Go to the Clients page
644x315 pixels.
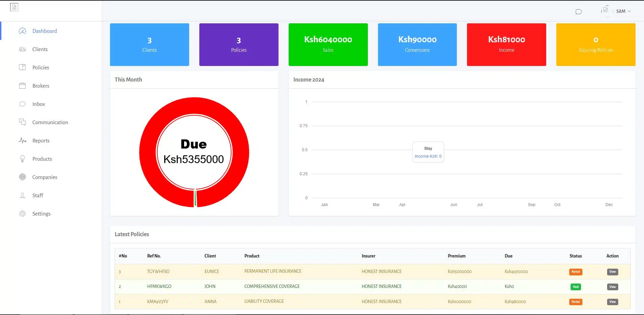click(x=40, y=49)
